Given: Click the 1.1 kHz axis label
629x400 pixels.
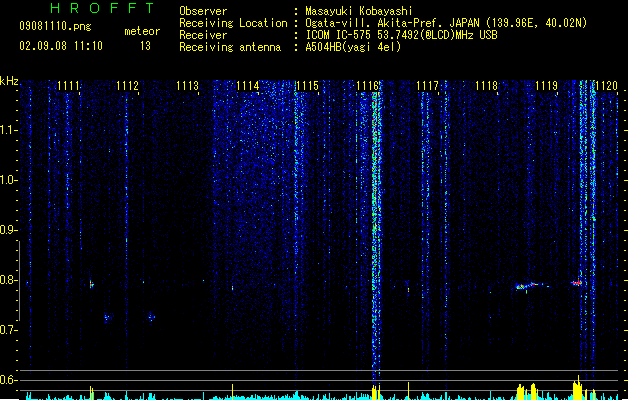Looking at the screenshot, I should 8,130.
